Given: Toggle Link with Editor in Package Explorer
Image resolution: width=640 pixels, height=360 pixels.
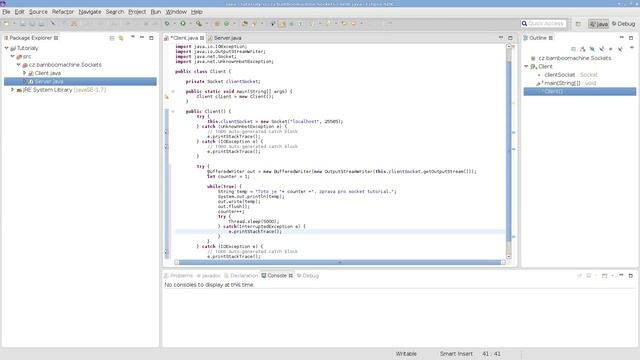Looking at the screenshot, I should point(121,38).
